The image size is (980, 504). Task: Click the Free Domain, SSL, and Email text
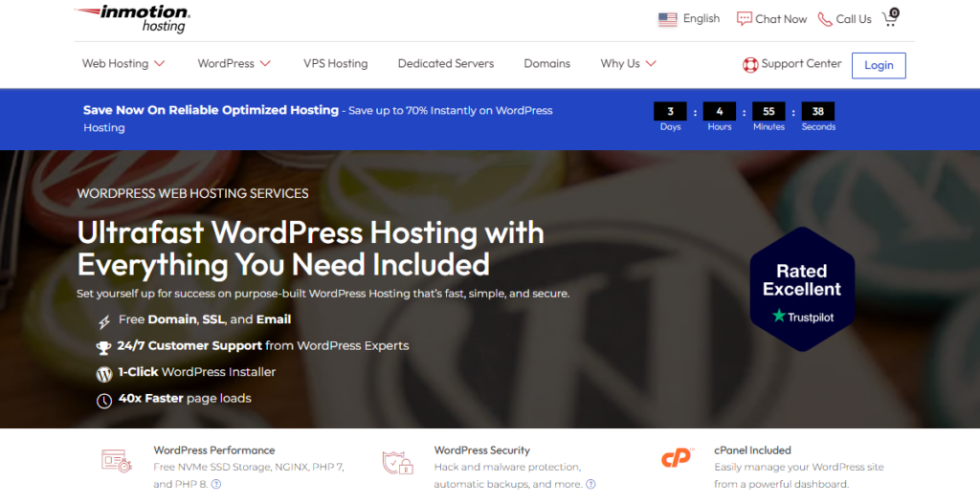(205, 319)
